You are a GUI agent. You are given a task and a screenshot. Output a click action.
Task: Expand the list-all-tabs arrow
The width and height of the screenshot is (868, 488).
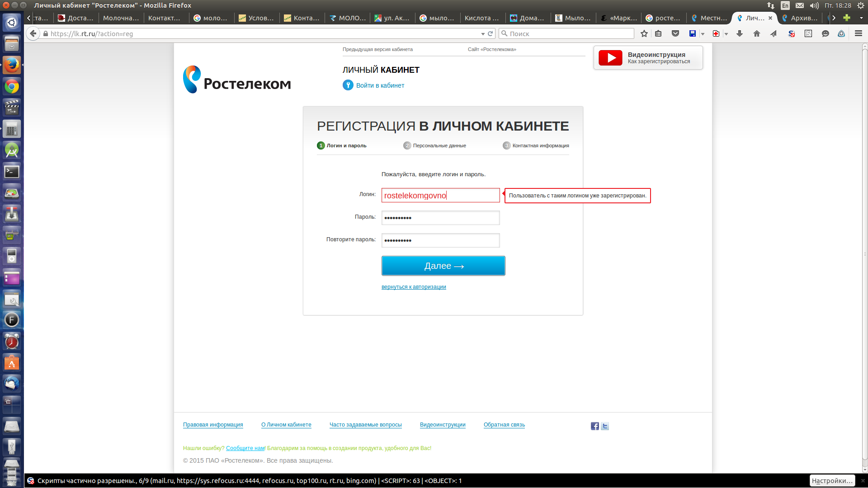pos(861,18)
